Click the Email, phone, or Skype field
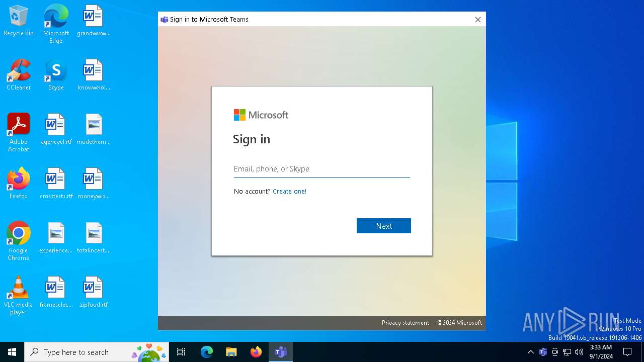Viewport: 644px width, 362px height. pos(322,169)
